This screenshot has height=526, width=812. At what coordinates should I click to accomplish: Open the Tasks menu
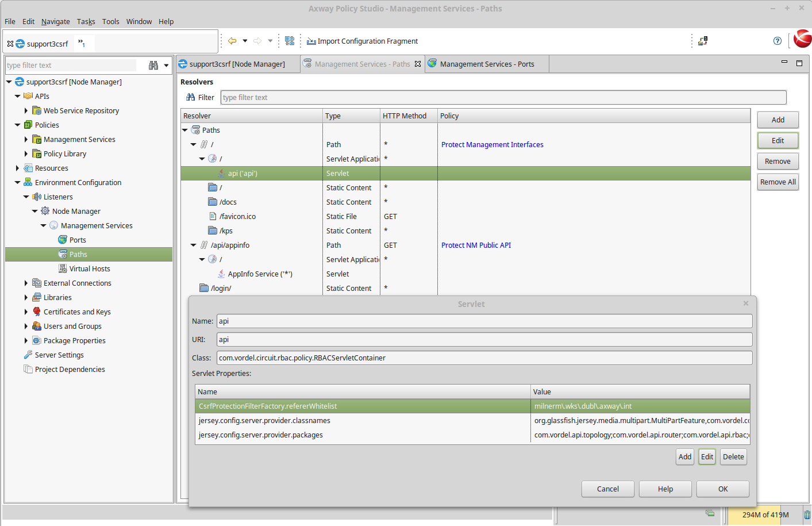coord(86,22)
